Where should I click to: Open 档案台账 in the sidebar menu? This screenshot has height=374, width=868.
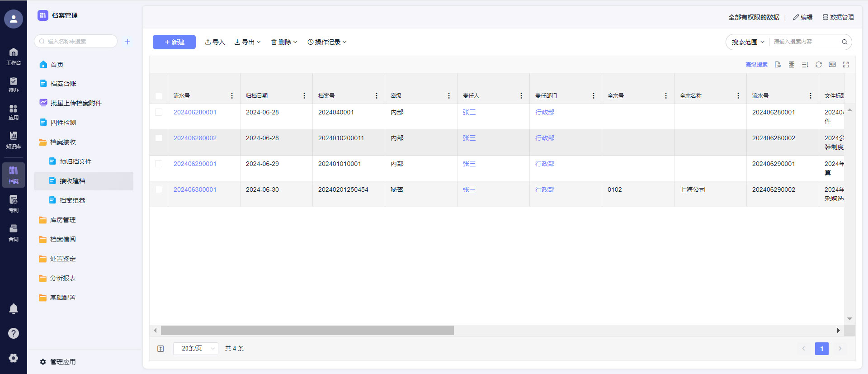63,84
